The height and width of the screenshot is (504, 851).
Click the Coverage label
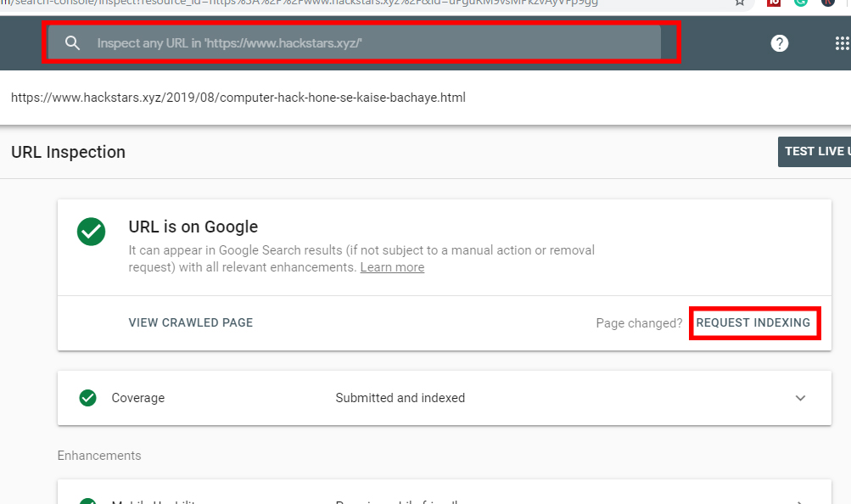pyautogui.click(x=137, y=398)
